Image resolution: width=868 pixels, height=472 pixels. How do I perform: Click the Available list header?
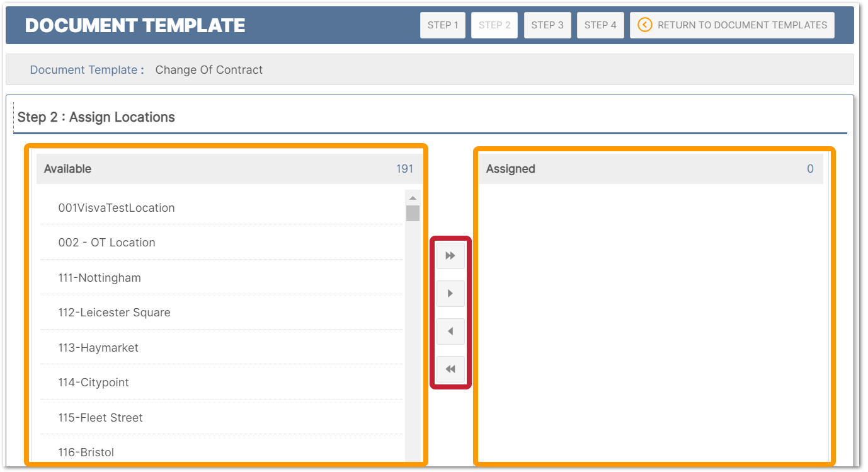point(229,169)
